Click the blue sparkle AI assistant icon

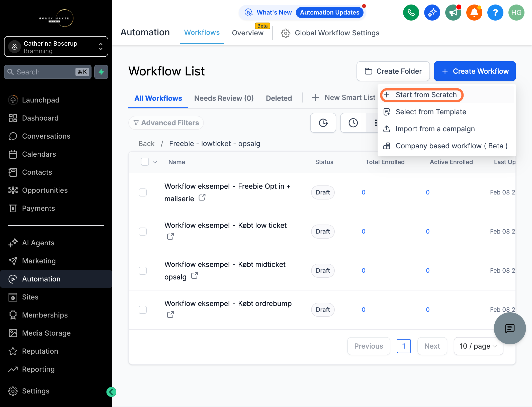click(x=432, y=13)
